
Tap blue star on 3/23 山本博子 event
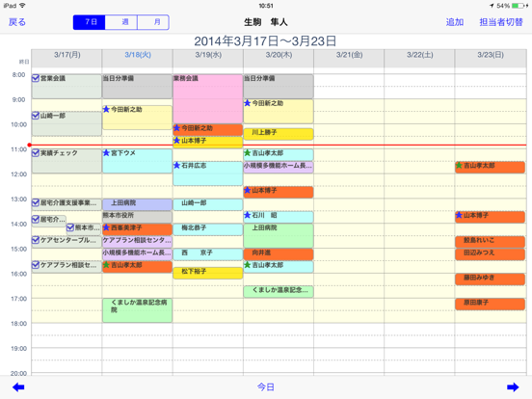[459, 215]
